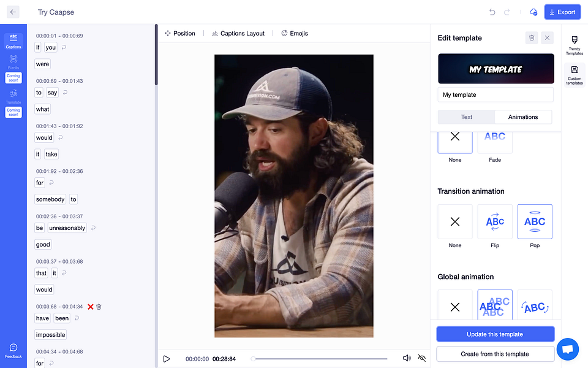Click the video timeline slider
Screen dimensions: 588x368
[x=320, y=359]
